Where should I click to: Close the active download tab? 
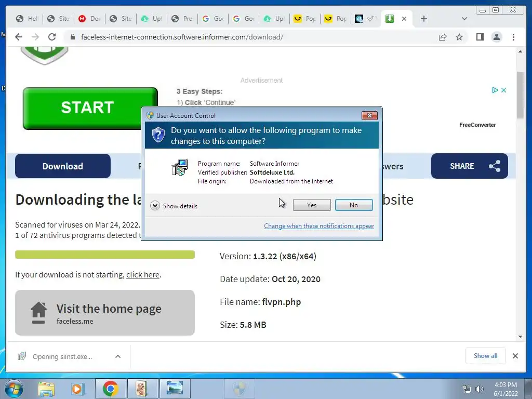coord(404,19)
